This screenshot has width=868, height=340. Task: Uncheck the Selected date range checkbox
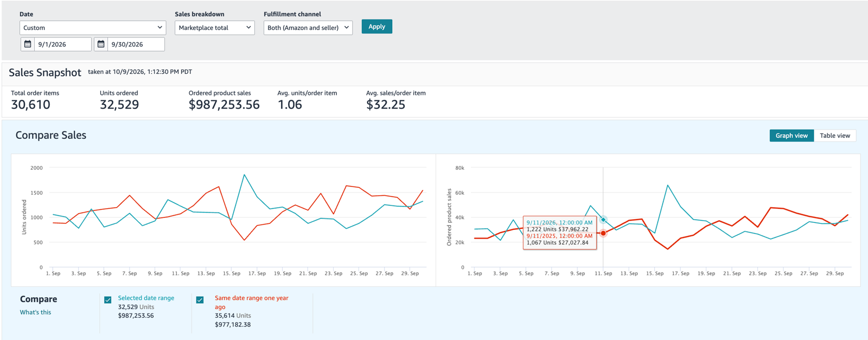pyautogui.click(x=108, y=300)
